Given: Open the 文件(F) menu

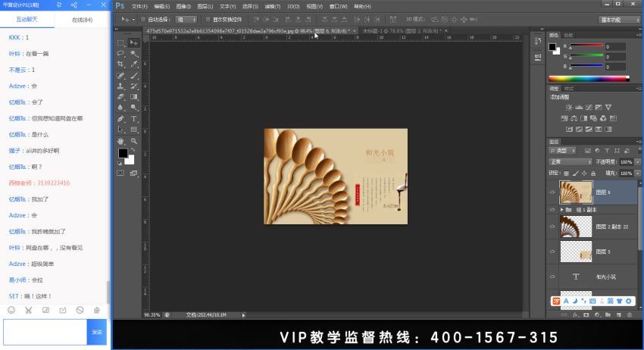Looking at the screenshot, I should [x=139, y=7].
